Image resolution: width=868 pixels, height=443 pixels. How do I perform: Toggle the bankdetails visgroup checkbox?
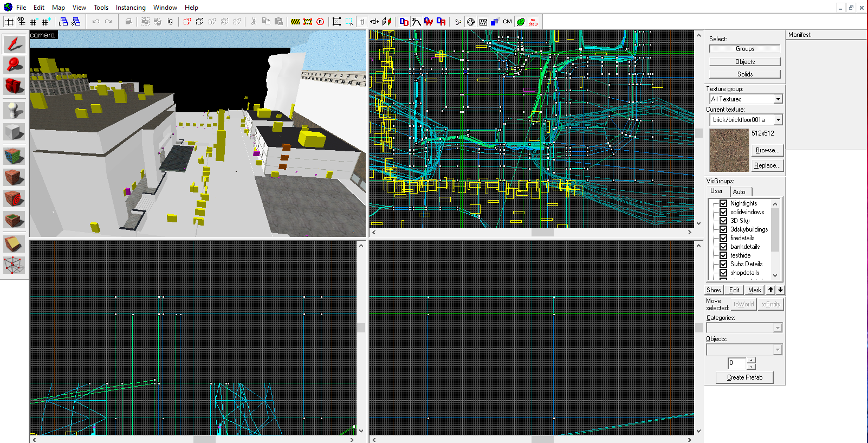[x=723, y=247]
